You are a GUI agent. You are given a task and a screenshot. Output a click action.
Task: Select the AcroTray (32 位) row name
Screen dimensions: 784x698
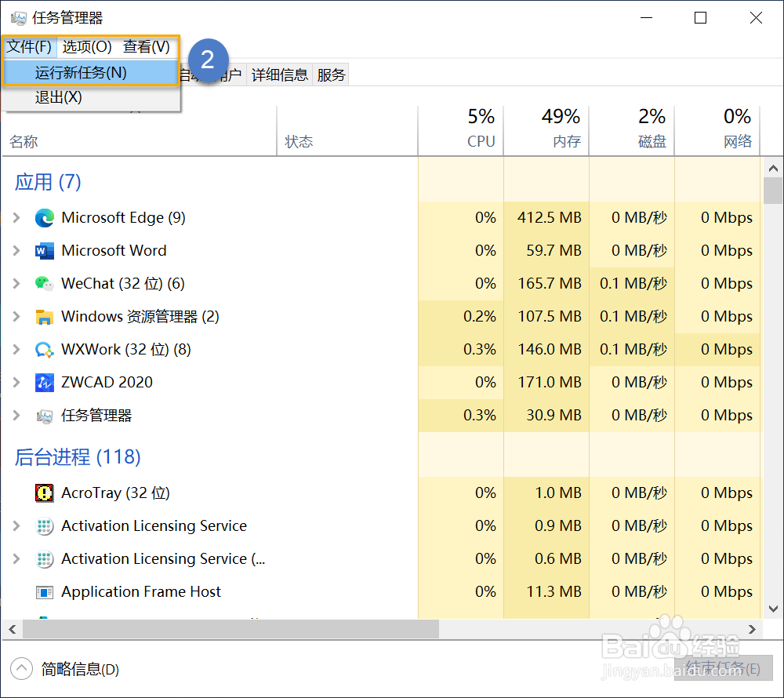coord(115,493)
